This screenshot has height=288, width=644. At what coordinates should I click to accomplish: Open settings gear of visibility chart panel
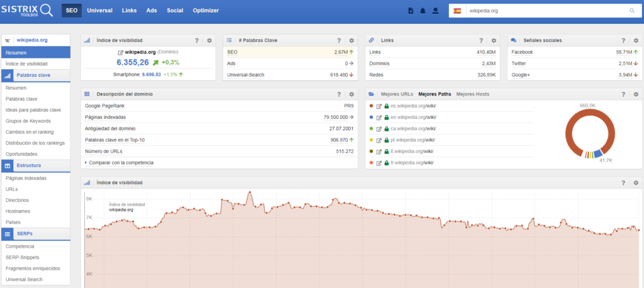[x=636, y=183]
